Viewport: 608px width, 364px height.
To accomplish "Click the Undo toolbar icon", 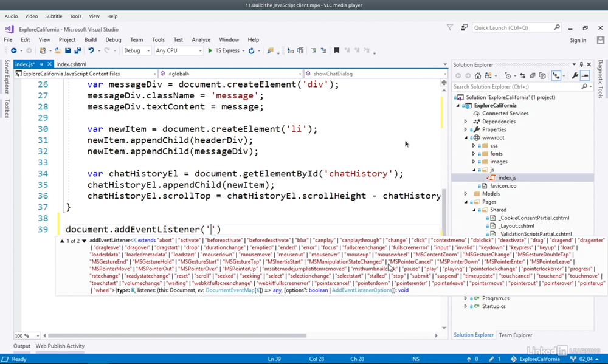I will 91,51.
